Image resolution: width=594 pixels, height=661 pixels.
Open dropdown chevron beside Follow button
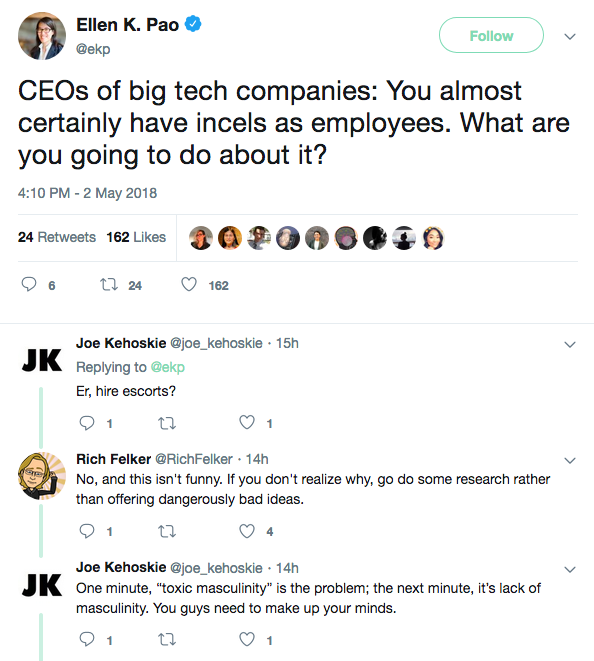tap(570, 37)
